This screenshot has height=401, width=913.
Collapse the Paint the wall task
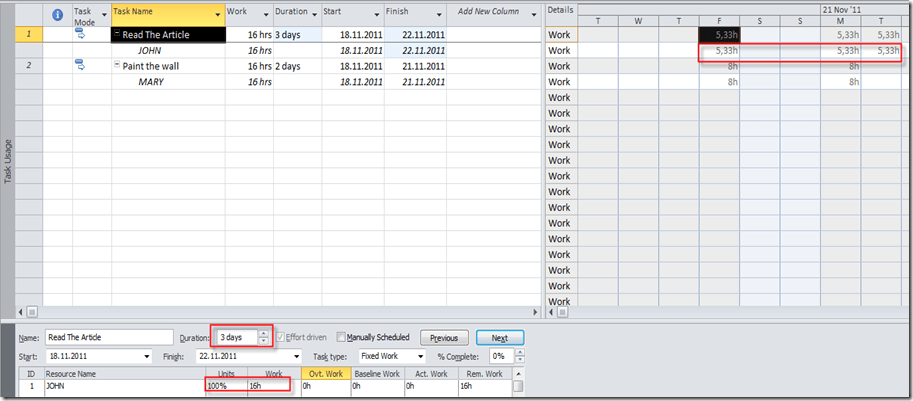[x=118, y=66]
